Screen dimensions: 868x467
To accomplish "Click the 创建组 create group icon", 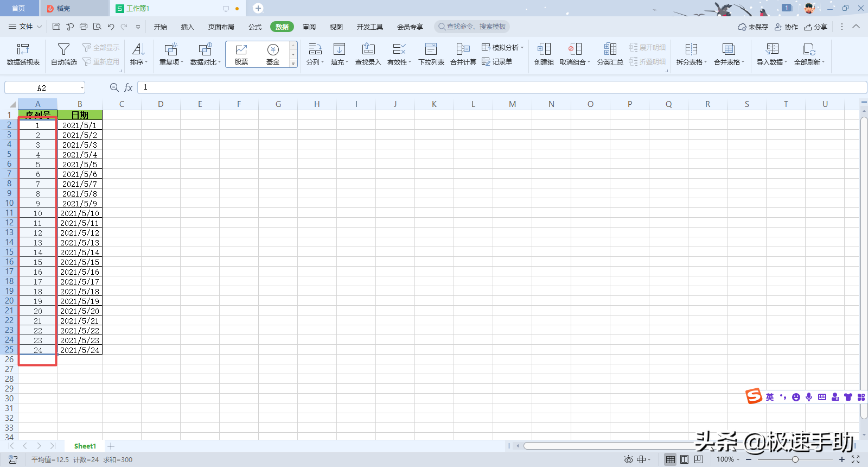I will tap(544, 49).
